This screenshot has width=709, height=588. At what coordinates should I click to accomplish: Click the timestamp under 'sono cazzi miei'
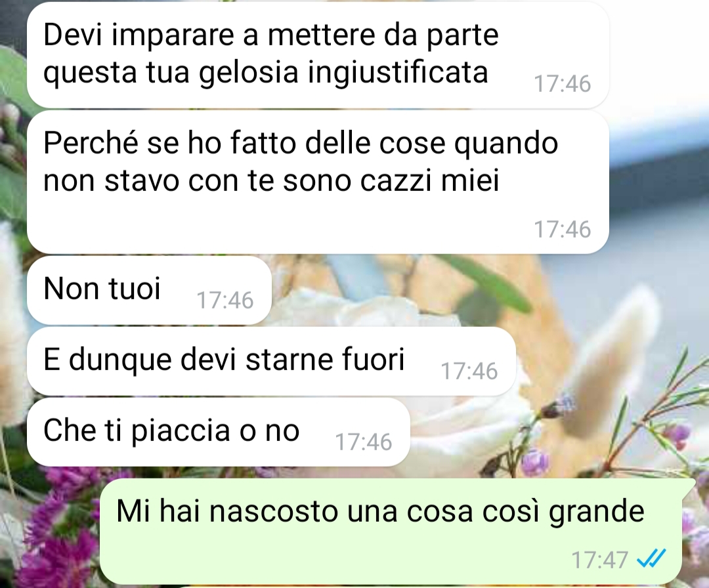coord(563,229)
